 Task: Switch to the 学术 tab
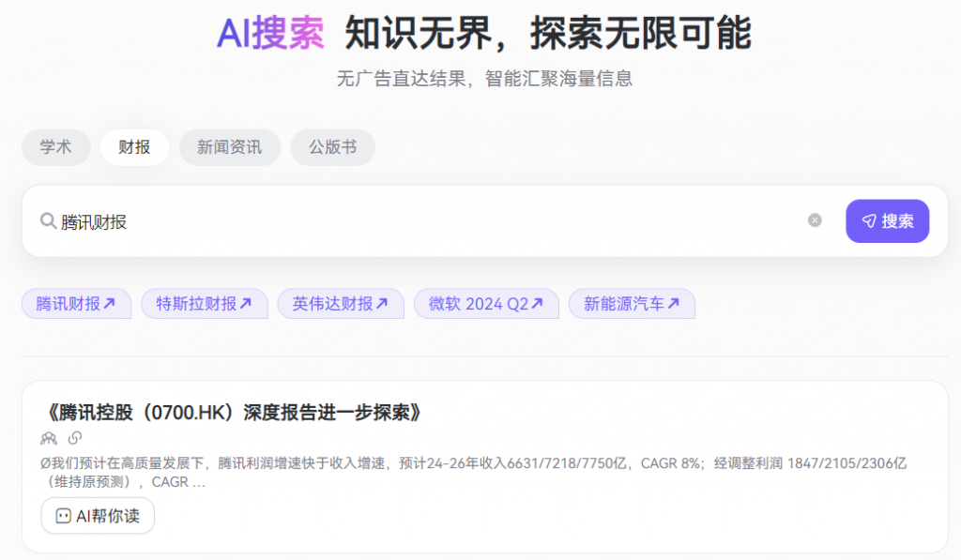(55, 147)
